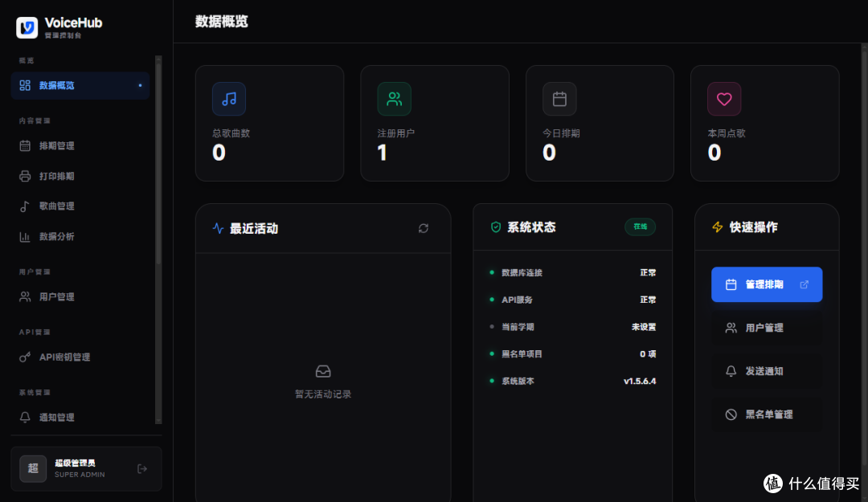868x502 pixels.
Task: Click the 今日排期 card label
Action: [561, 133]
